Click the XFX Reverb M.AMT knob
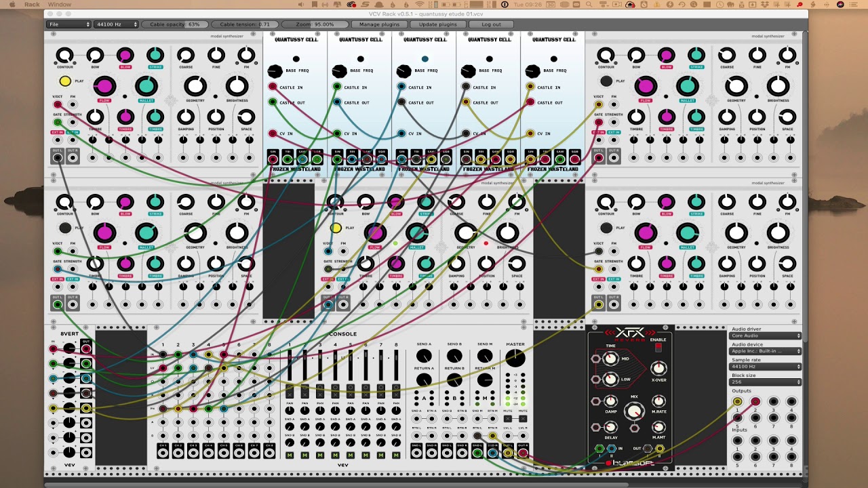 658,427
